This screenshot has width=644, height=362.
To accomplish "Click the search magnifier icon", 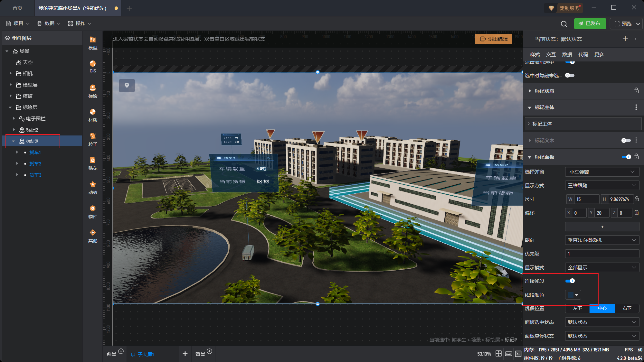I will tap(564, 24).
